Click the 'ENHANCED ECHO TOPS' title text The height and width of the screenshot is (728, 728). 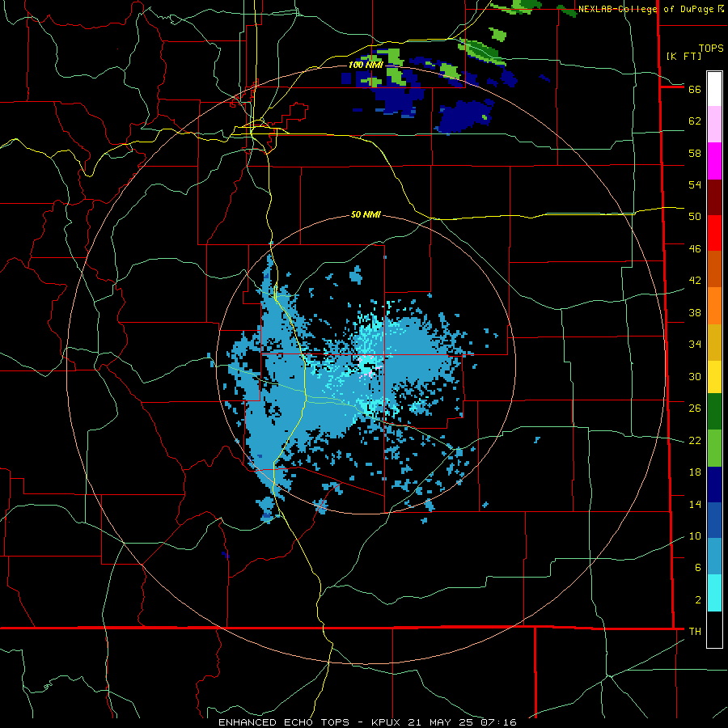(284, 722)
